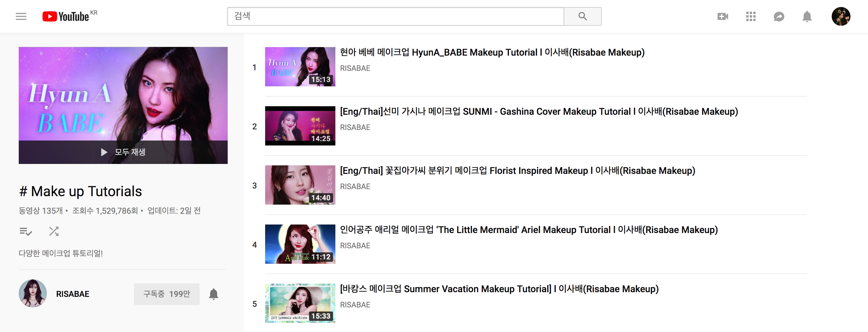The image size is (868, 332).
Task: Open the RISABAE channel name link
Action: [x=73, y=294]
